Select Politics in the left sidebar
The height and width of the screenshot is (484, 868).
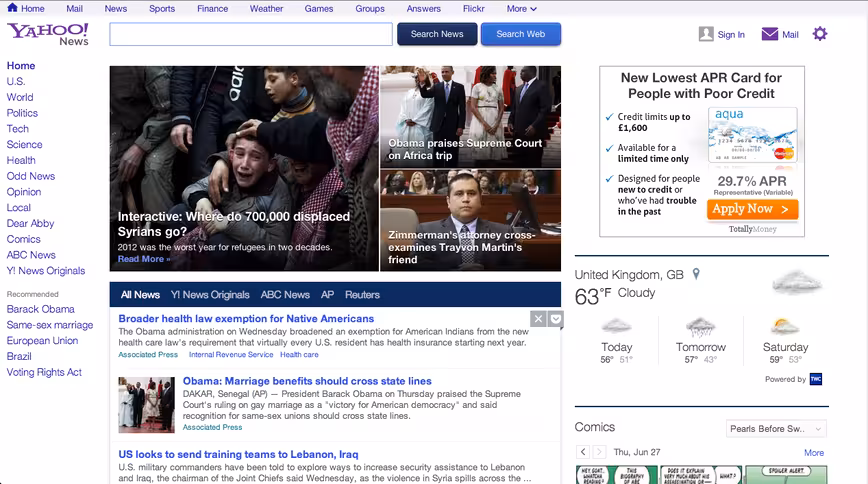(x=22, y=113)
